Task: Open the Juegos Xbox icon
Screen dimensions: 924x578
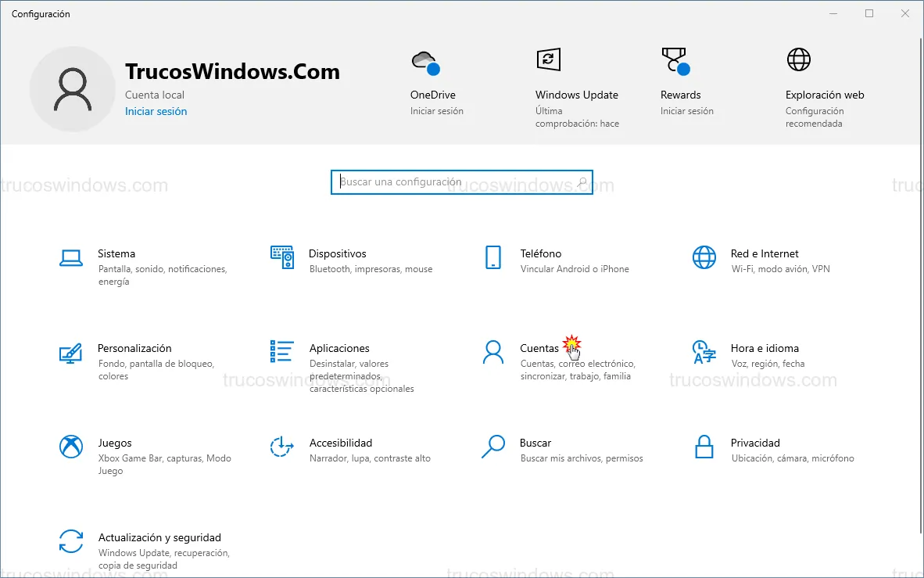Action: click(x=71, y=447)
